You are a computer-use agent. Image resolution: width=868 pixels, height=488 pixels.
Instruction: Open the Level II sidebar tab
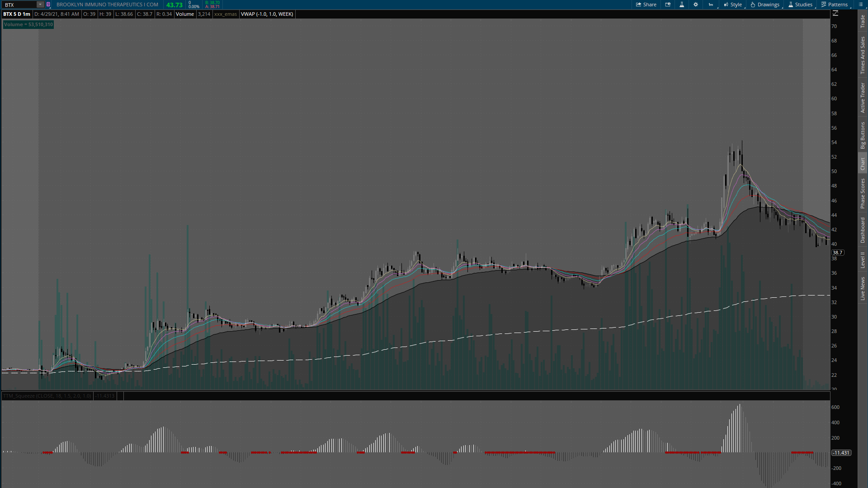click(863, 262)
